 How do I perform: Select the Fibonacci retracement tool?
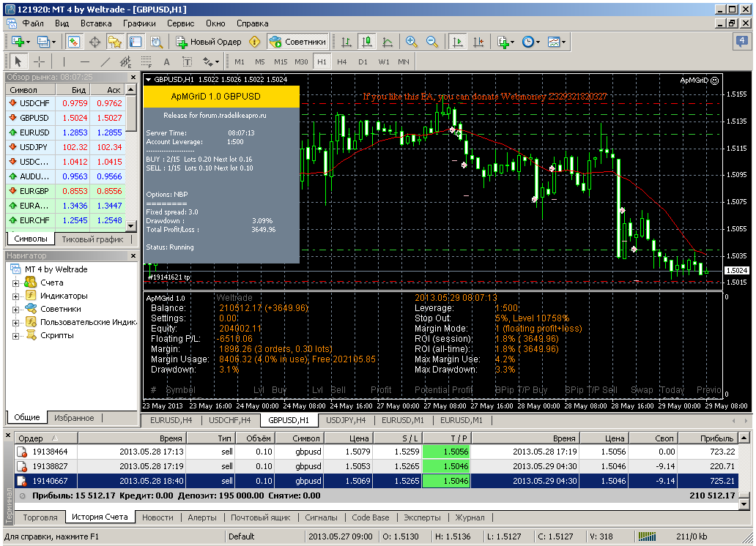click(x=146, y=61)
